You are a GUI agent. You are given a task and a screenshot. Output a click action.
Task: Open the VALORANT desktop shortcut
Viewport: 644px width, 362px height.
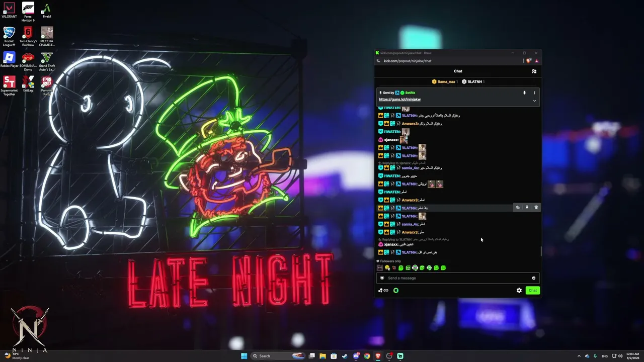tap(9, 11)
